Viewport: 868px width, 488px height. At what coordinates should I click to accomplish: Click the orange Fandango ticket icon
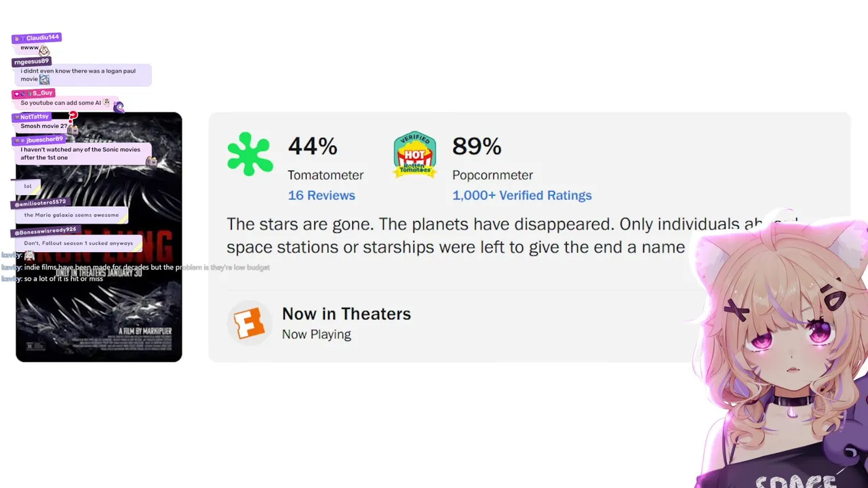[249, 323]
